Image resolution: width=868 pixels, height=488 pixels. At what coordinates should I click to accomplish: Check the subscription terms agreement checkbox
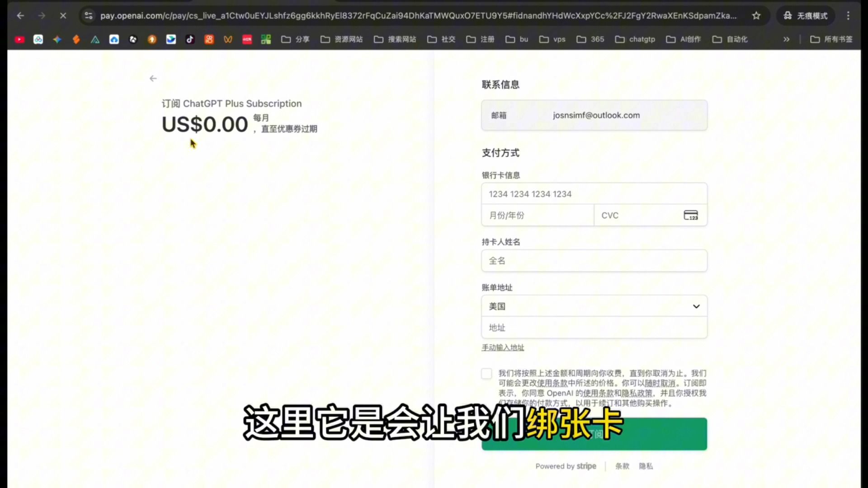(x=486, y=374)
